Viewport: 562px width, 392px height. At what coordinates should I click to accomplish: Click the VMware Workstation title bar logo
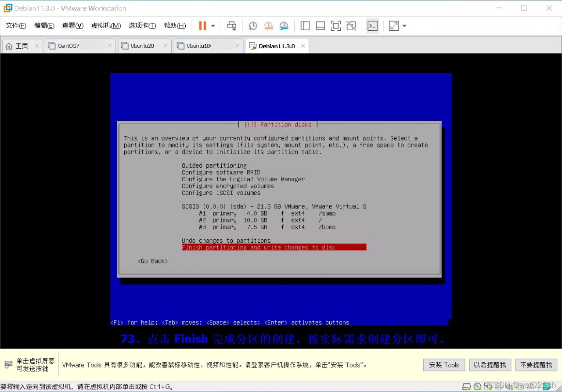click(8, 8)
